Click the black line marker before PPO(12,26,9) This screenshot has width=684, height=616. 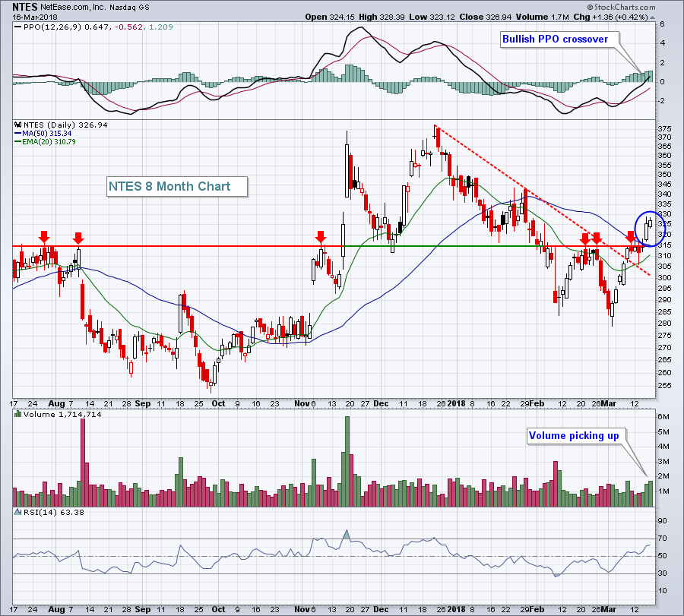click(x=18, y=27)
